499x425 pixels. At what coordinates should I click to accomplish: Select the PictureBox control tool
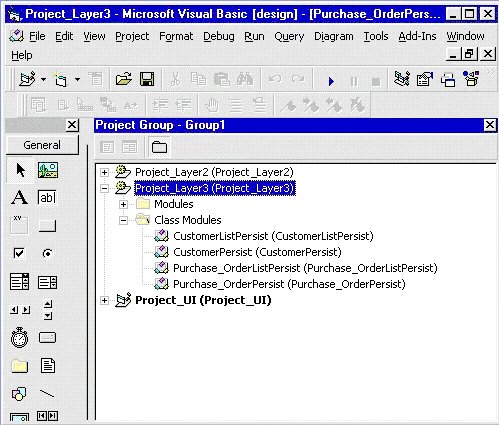[48, 170]
